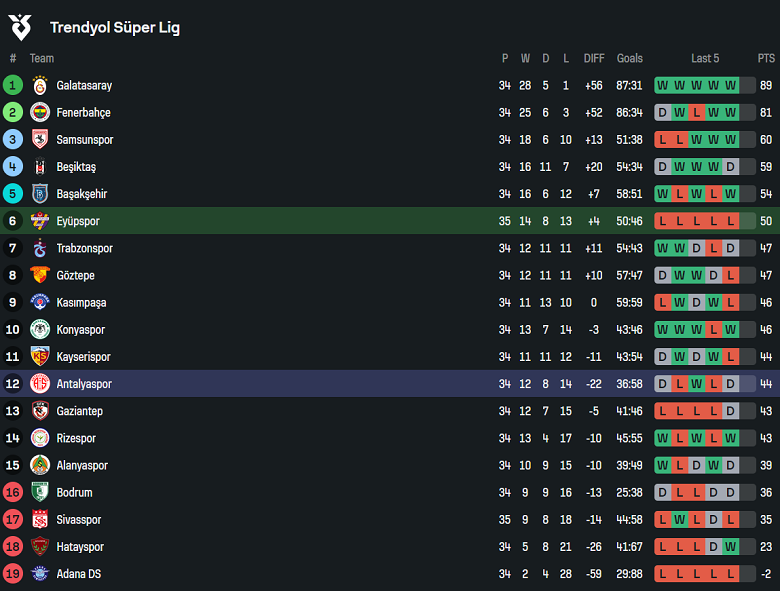
Task: Click the DIFF column header
Action: tap(594, 58)
